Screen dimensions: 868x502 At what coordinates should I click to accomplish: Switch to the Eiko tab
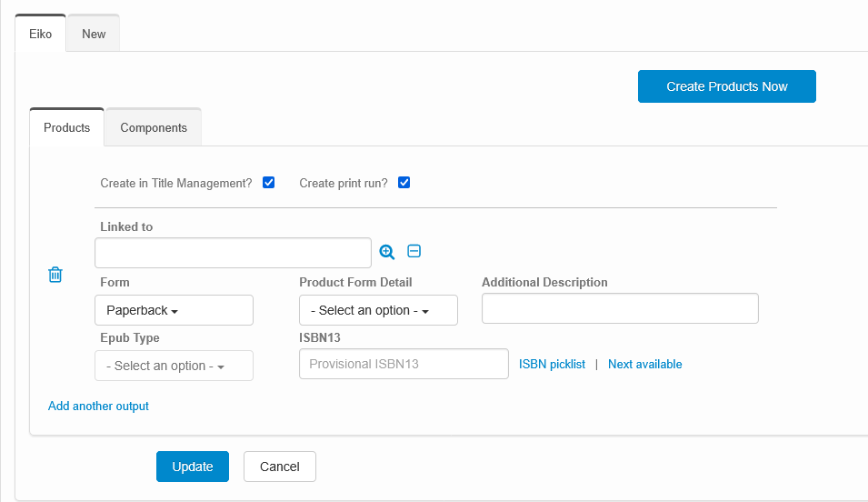(x=41, y=35)
